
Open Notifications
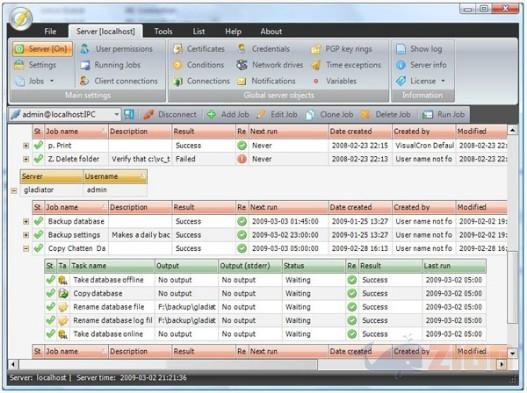click(266, 81)
